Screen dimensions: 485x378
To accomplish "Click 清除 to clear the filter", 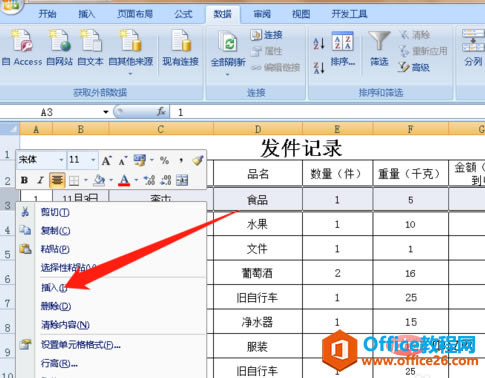I will click(415, 35).
